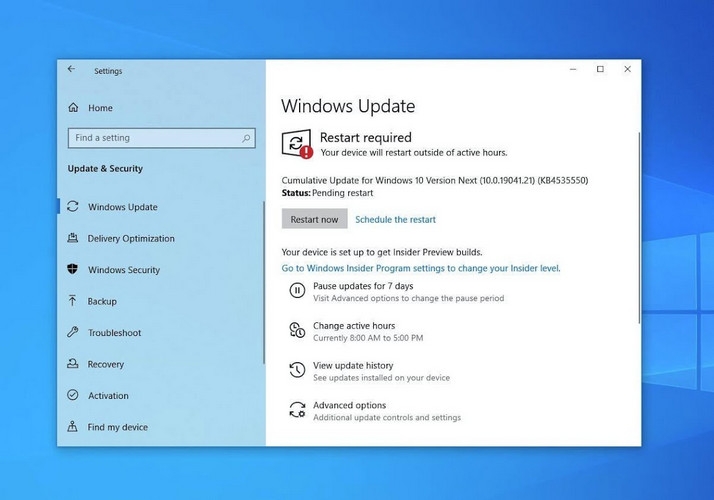The height and width of the screenshot is (500, 714).
Task: Click the Activation checkmark circle icon
Action: point(73,395)
